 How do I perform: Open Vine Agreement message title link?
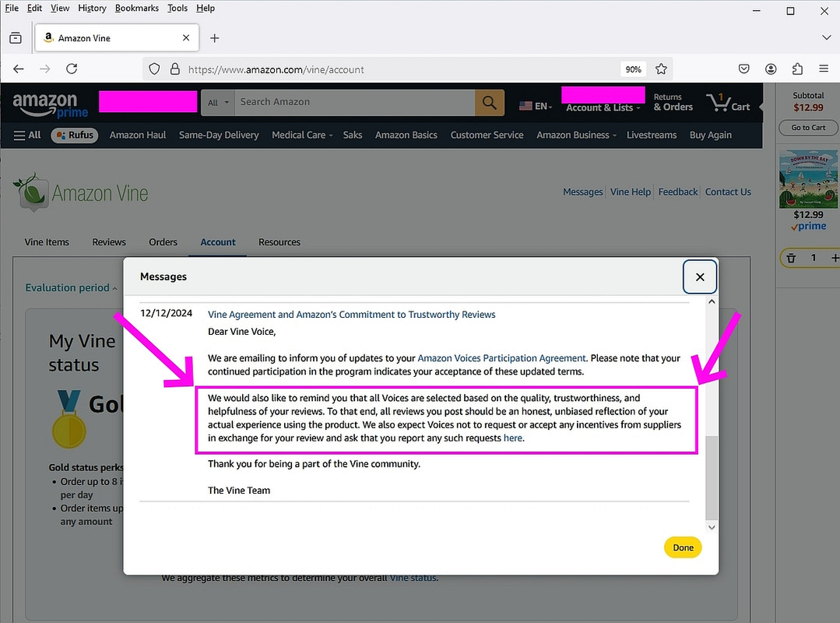click(x=351, y=315)
